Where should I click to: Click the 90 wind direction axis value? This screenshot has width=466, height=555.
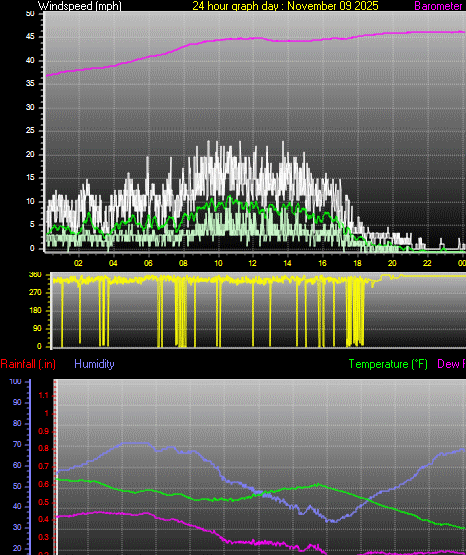[38, 328]
